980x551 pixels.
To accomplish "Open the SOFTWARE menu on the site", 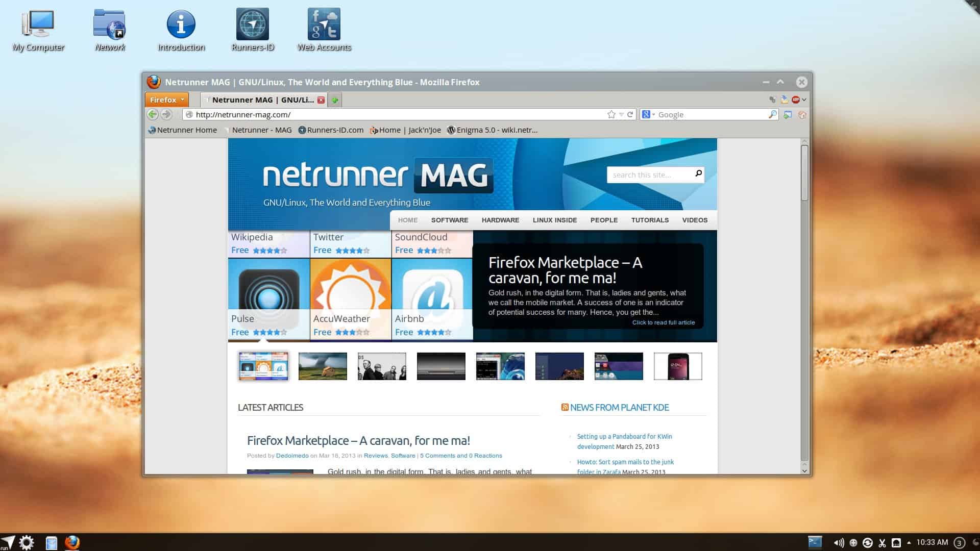I will click(x=449, y=220).
